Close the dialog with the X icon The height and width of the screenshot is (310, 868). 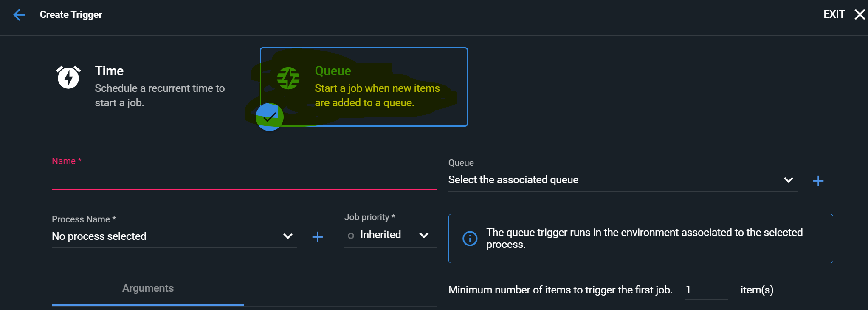[859, 14]
